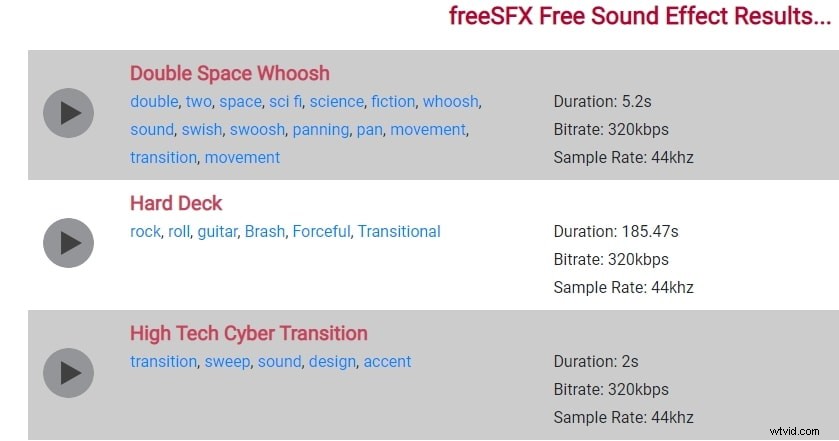Select the 'design' tag link

tap(332, 362)
